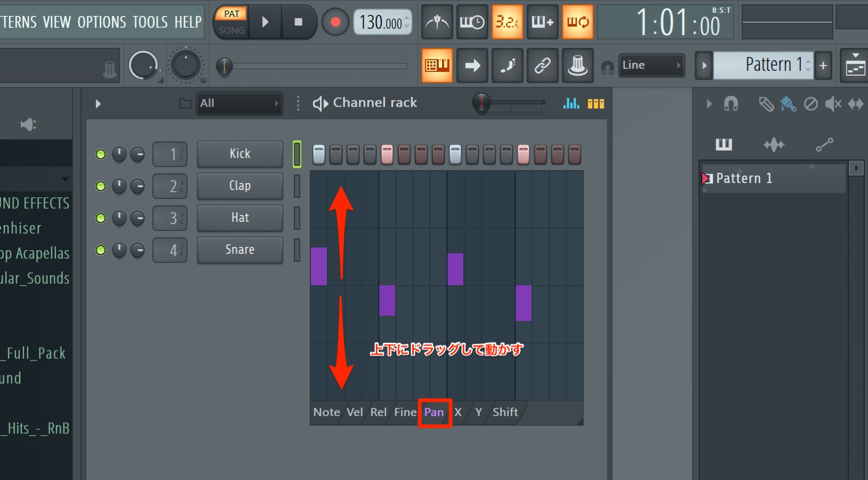
Task: Select the playlist snap magnet tool
Action: click(x=731, y=103)
